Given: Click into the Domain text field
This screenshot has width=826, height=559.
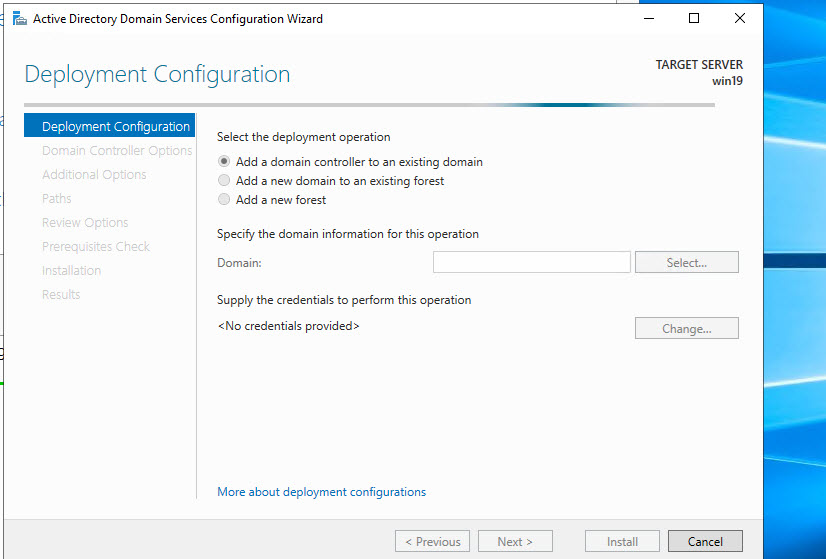Looking at the screenshot, I should (531, 262).
